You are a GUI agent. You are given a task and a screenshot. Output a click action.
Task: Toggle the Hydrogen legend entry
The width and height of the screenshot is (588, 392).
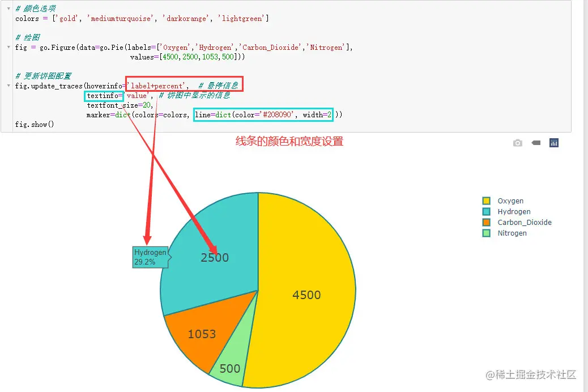(x=506, y=211)
